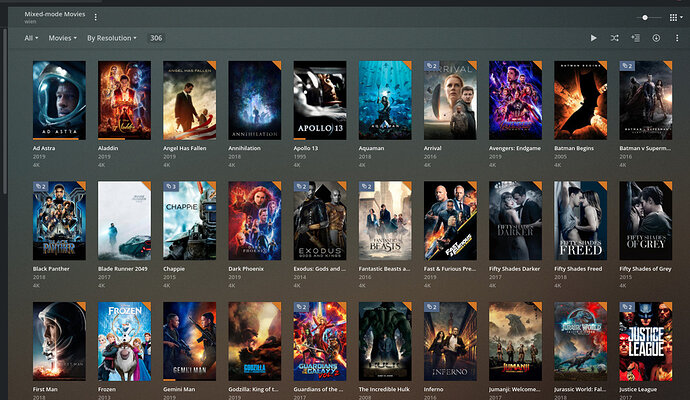This screenshot has height=400, width=690.
Task: Open the Annihilation poster
Action: (x=255, y=100)
